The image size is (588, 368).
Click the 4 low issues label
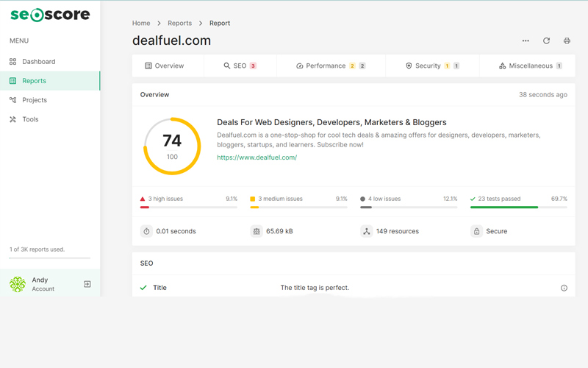coord(384,199)
